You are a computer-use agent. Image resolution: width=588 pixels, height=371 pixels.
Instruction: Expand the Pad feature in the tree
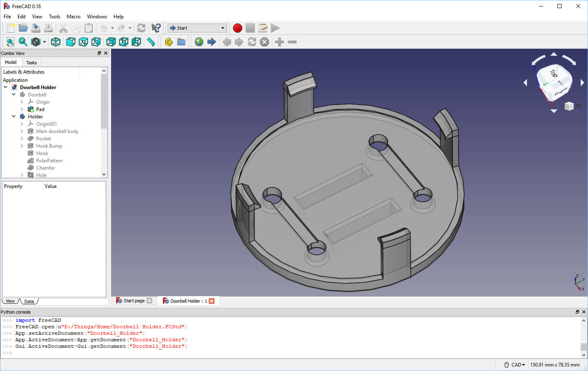[22, 109]
